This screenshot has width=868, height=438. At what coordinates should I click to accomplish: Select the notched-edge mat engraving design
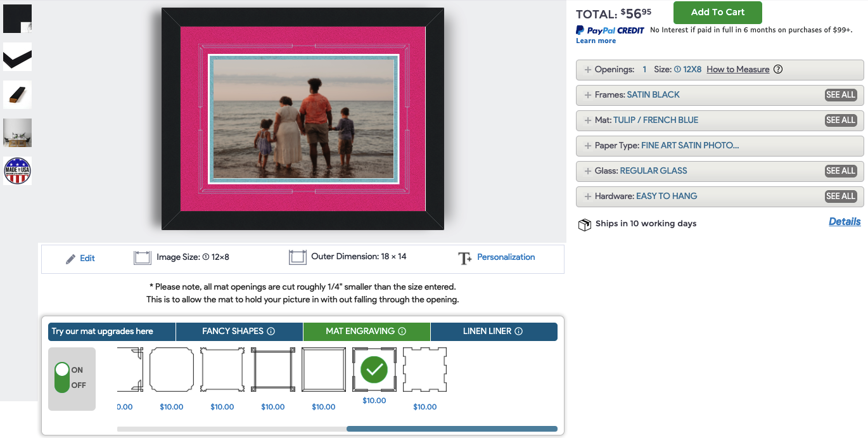[424, 370]
